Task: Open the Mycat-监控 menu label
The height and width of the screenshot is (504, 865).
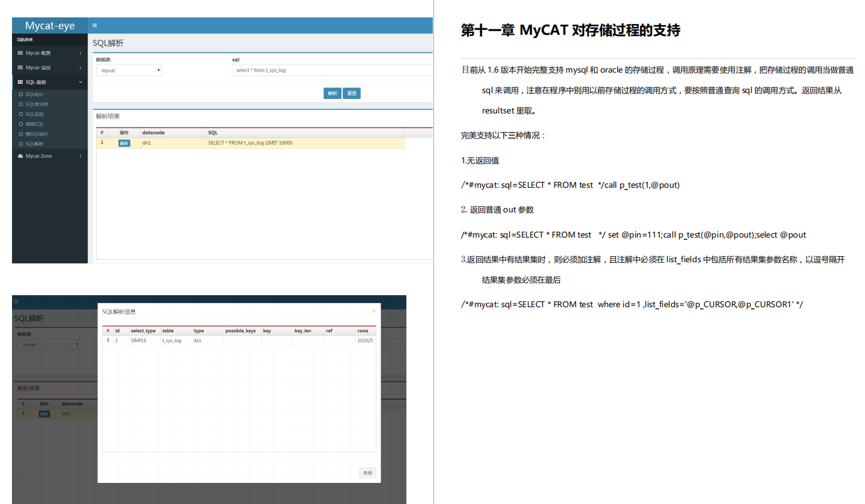Action: (x=38, y=68)
